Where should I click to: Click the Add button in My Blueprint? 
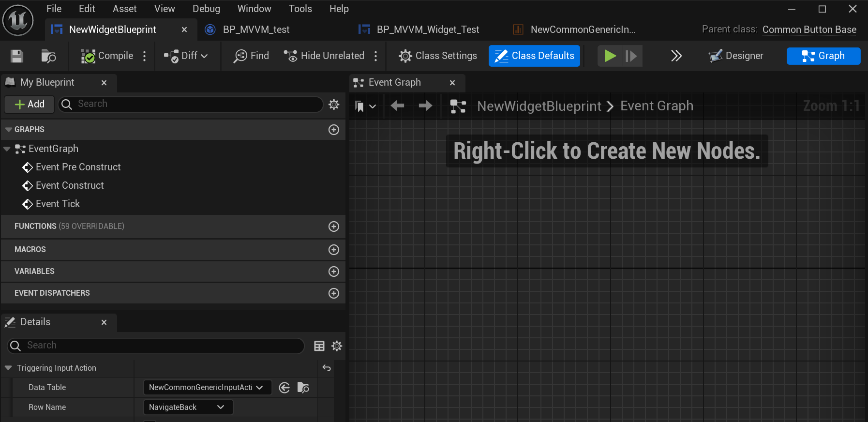(x=30, y=104)
